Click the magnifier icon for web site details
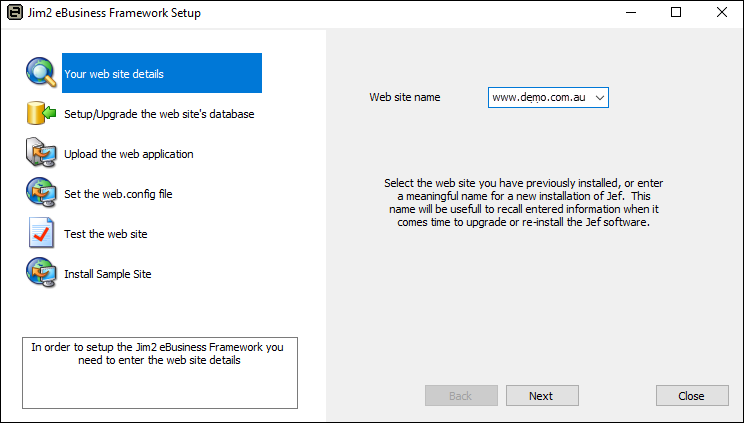Screen dimensions: 744x423 41,73
